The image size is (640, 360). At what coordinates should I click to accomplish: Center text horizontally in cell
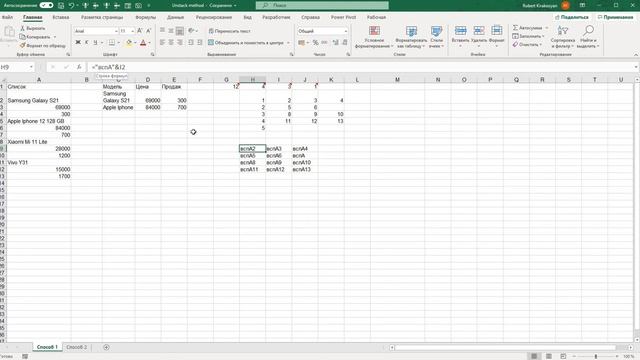171,42
